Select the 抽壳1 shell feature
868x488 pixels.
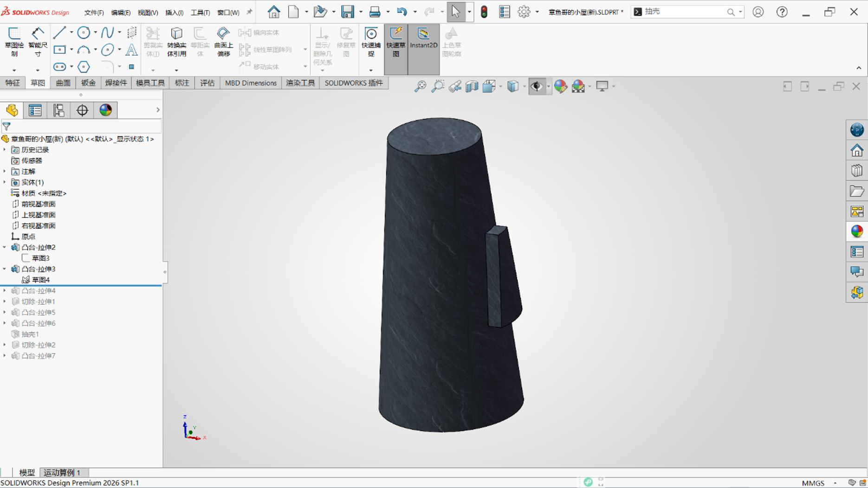[x=30, y=334]
